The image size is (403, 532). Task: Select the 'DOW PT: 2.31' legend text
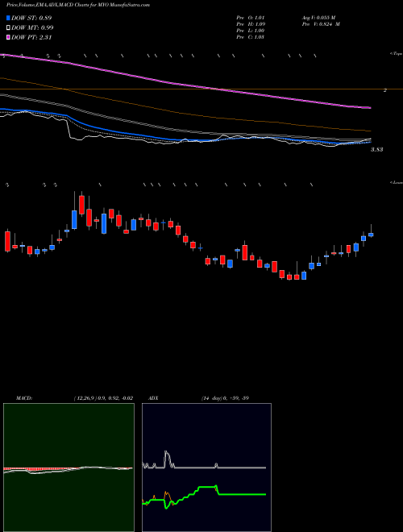pyautogui.click(x=31, y=37)
